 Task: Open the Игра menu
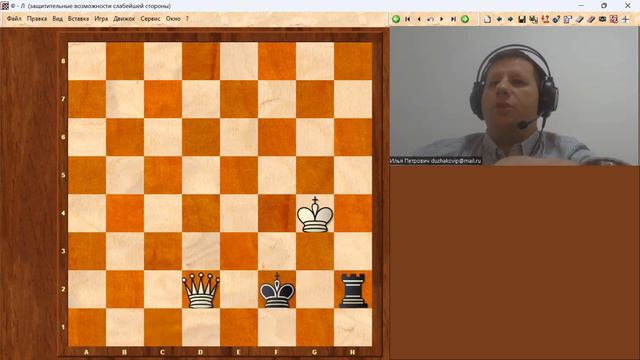[101, 19]
